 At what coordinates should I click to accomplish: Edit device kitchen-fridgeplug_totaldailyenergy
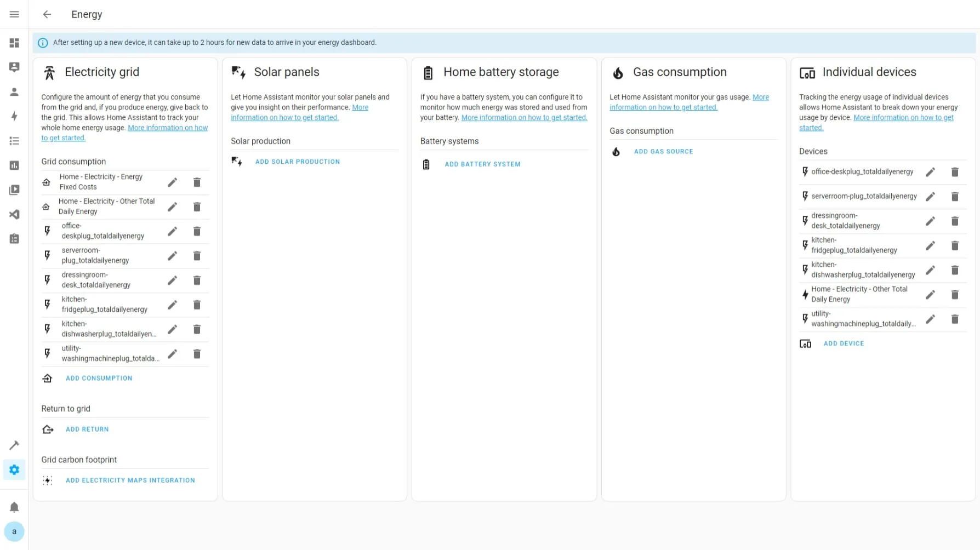930,245
